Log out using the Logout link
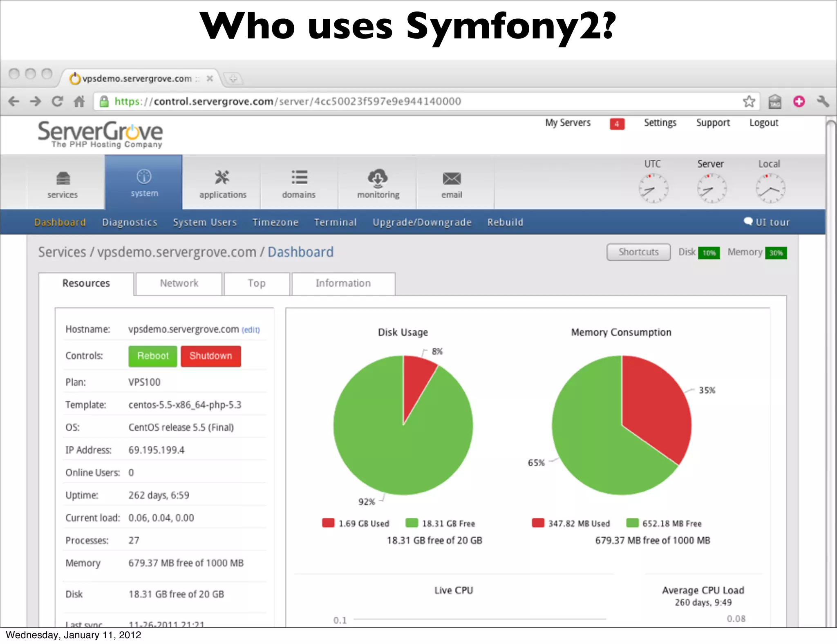 tap(763, 123)
